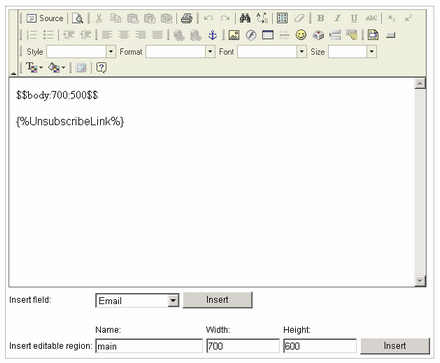Click the Select All icon

pyautogui.click(x=282, y=18)
